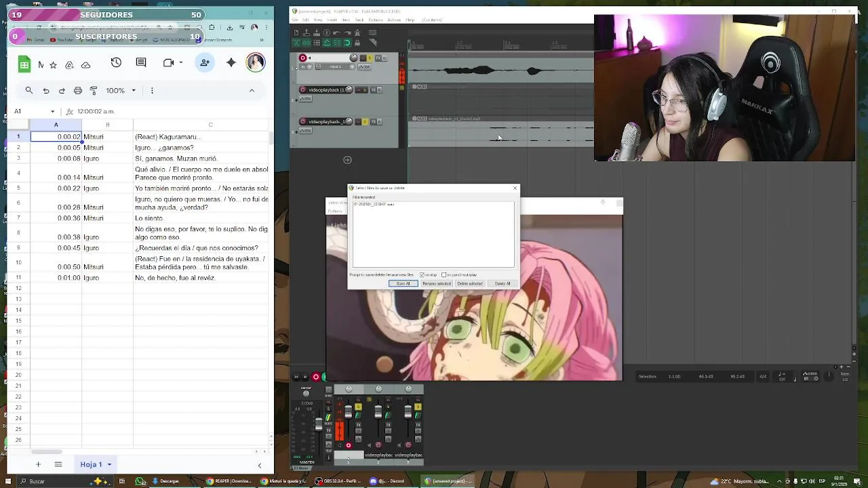
Task: Open FX on REAPER track 1
Action: 378,58
